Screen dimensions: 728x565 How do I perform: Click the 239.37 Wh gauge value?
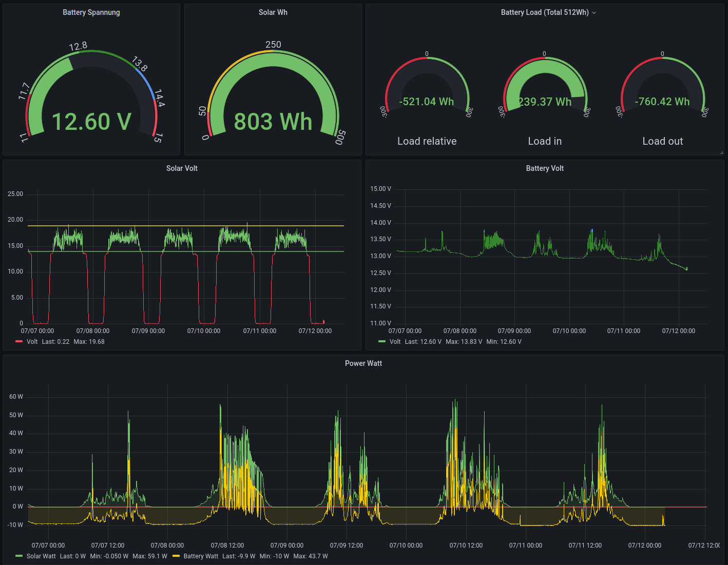click(545, 102)
